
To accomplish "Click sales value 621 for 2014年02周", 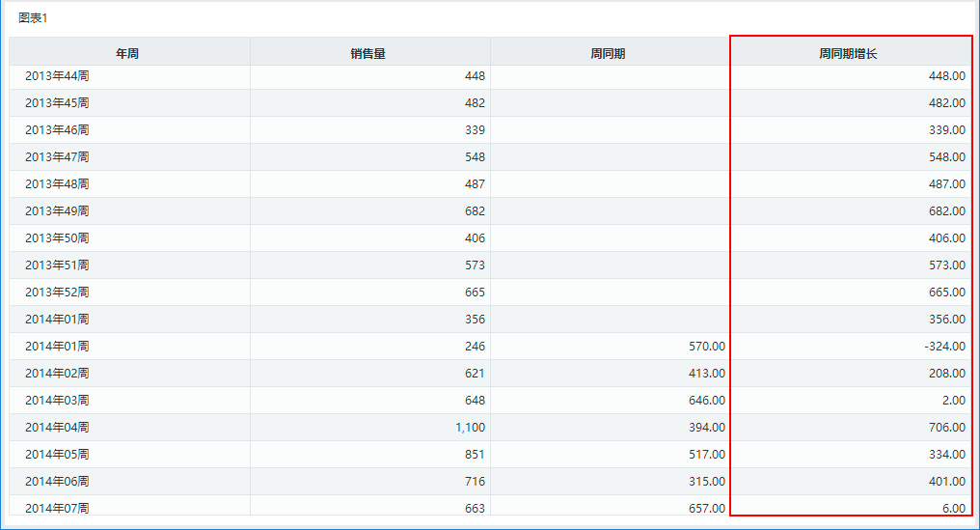I will [x=475, y=373].
